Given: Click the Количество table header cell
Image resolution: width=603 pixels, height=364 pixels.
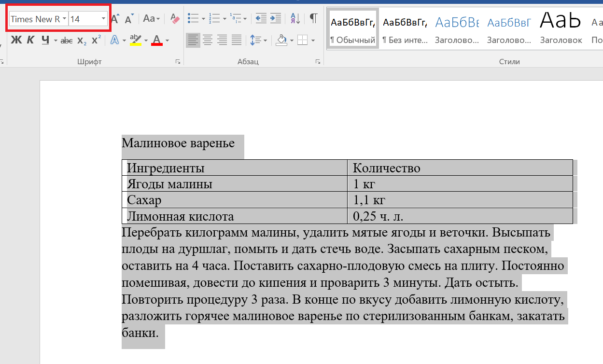Looking at the screenshot, I should tap(460, 168).
